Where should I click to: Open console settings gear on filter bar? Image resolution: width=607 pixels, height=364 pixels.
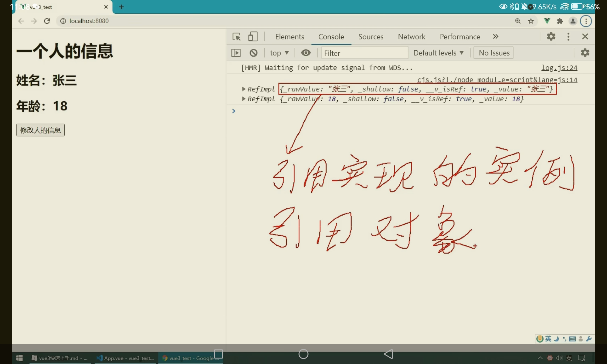point(585,53)
